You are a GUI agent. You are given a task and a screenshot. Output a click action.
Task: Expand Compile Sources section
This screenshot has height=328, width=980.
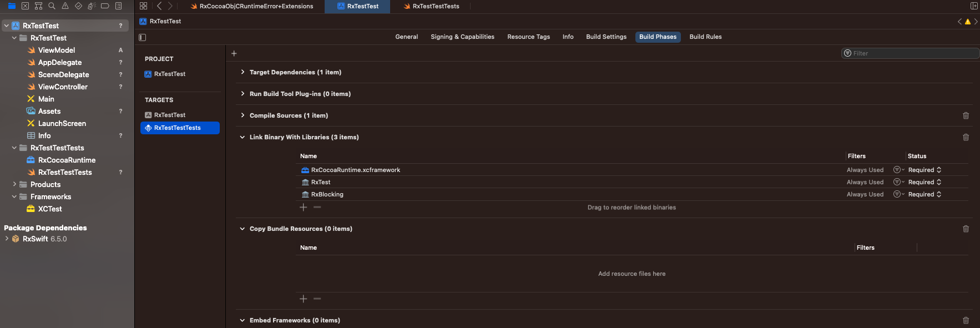pos(243,115)
